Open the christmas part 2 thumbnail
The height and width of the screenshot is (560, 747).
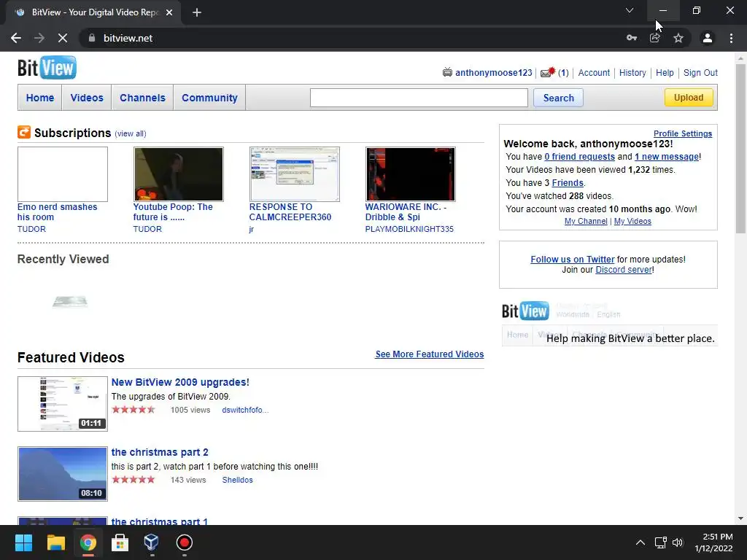[x=63, y=474]
